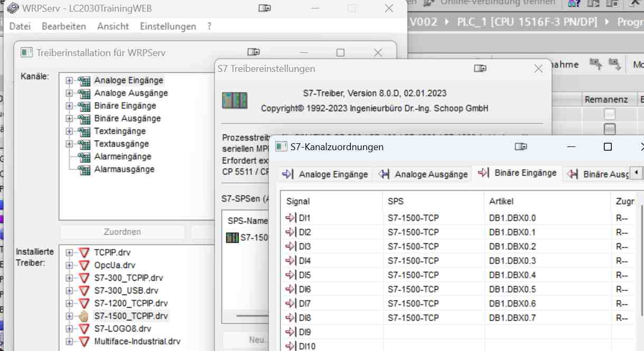Click the Alarmausgänge channel icon in tree
The width and height of the screenshot is (644, 351).
pyautogui.click(x=84, y=170)
